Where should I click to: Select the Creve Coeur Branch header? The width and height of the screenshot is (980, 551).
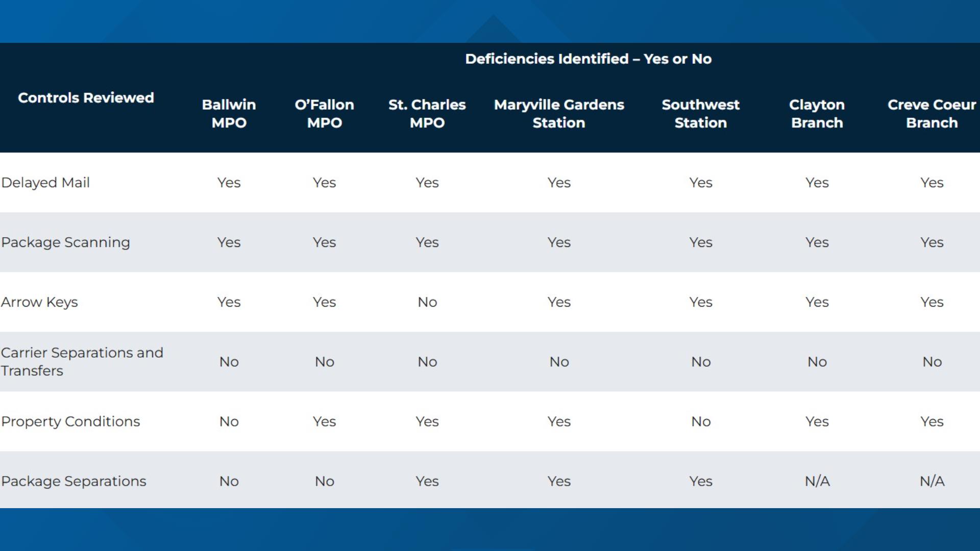pos(932,114)
